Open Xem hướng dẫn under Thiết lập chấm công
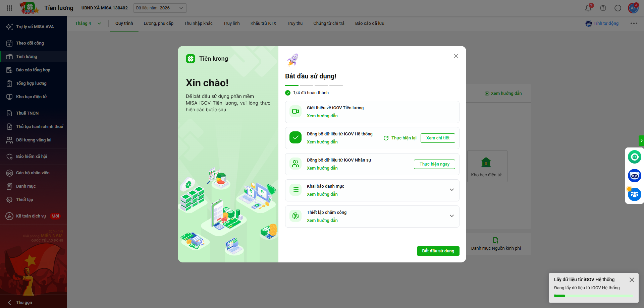Screen dimensions: 644x308 pos(322,221)
